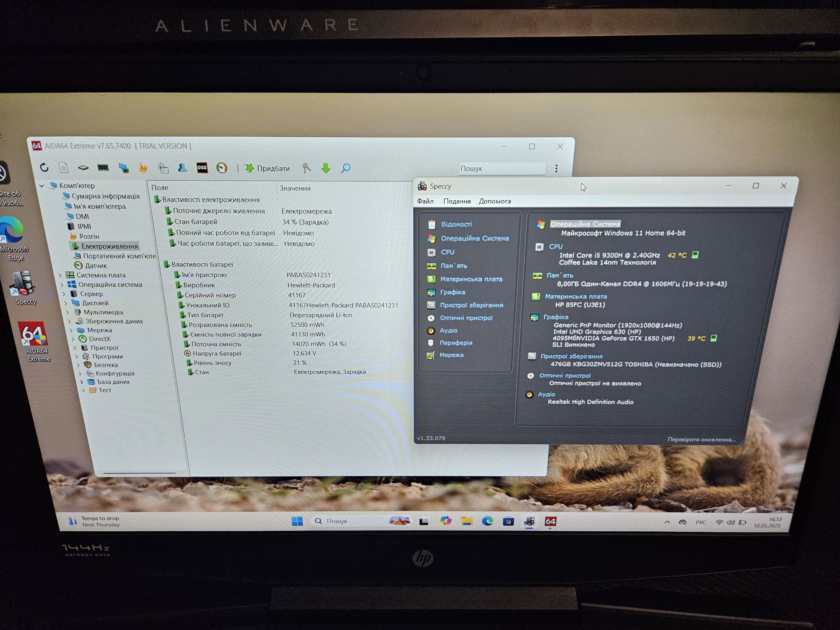Click the Microsoft Store taskbar icon
Viewport: 840px width, 630px height.
click(508, 522)
